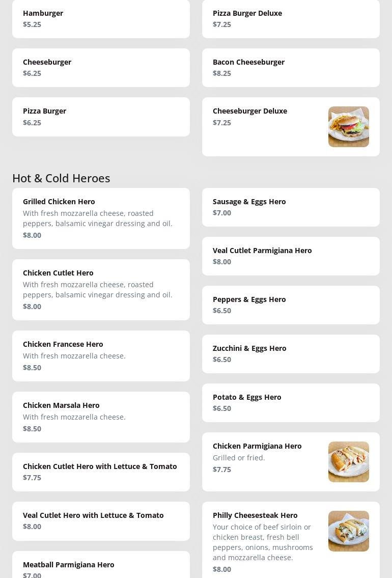Choose the Pizza Burger Deluxe item
392x578 pixels.
[291, 18]
